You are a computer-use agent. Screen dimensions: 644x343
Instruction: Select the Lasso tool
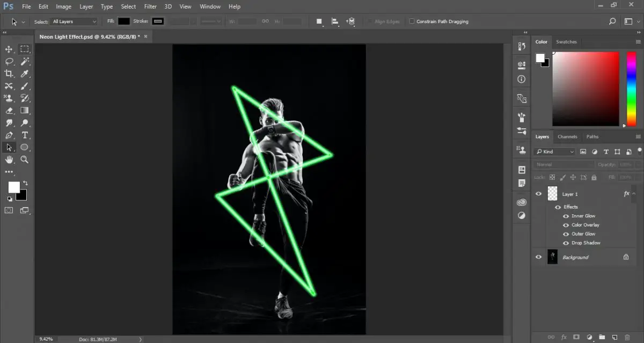point(9,61)
